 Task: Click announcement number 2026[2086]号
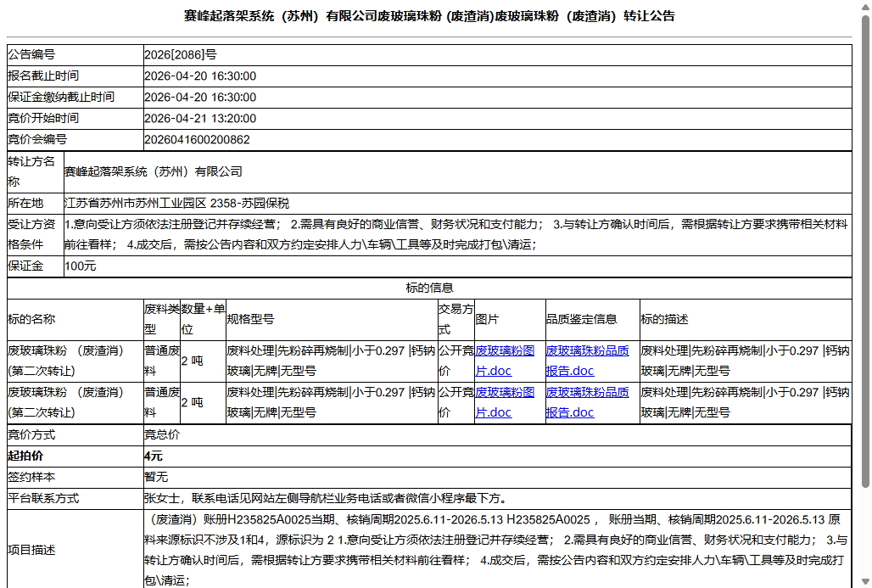tap(181, 54)
